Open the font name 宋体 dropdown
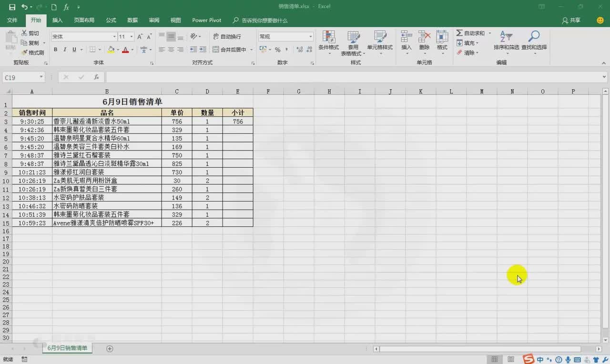This screenshot has width=610, height=364. point(114,37)
